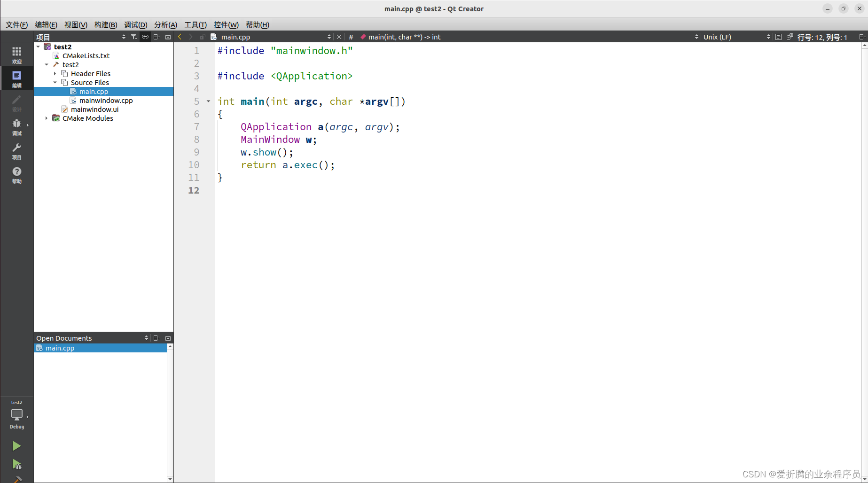Close the Open Documents panel
The image size is (868, 483).
click(168, 338)
